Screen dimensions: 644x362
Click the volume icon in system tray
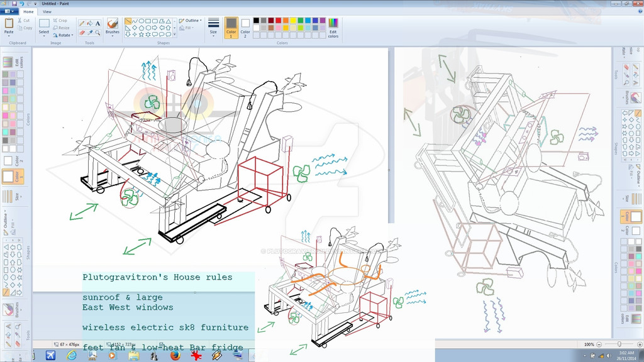click(609, 356)
